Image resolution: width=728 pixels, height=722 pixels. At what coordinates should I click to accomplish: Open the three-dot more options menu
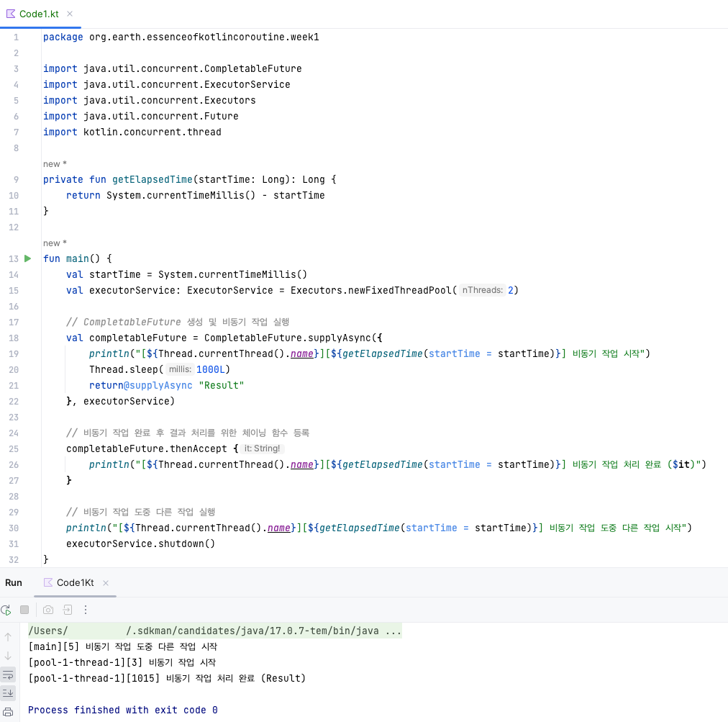[x=85, y=610]
